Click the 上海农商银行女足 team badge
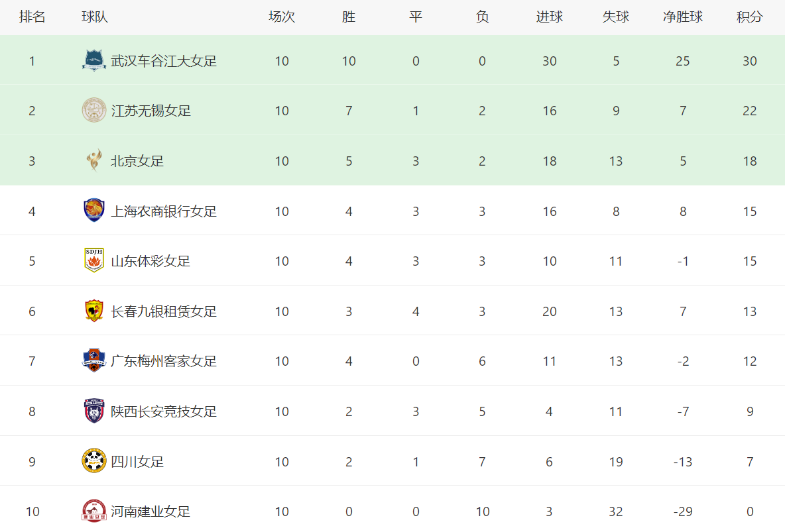Screen dimensions: 785x532 click(x=94, y=211)
